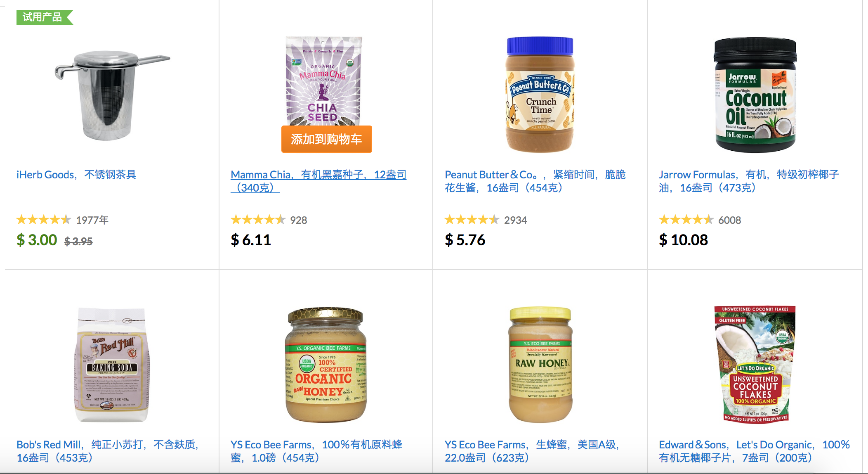Open the Mamma Chia seed bag image
Screen dimensions: 868x474
[x=324, y=81]
